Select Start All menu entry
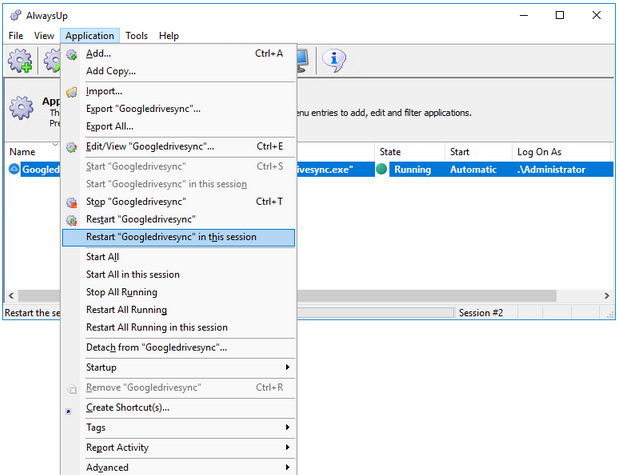 click(179, 257)
